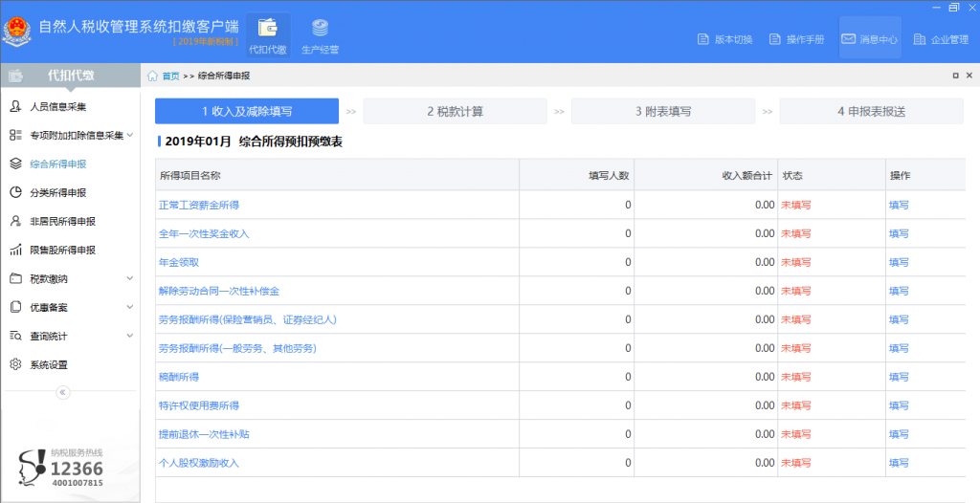The width and height of the screenshot is (980, 503).
Task: Click the 12366 hotline number
Action: 77,469
